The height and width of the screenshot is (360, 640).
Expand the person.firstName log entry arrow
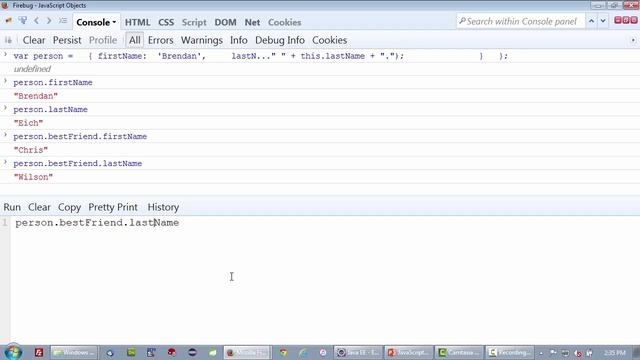click(x=6, y=81)
